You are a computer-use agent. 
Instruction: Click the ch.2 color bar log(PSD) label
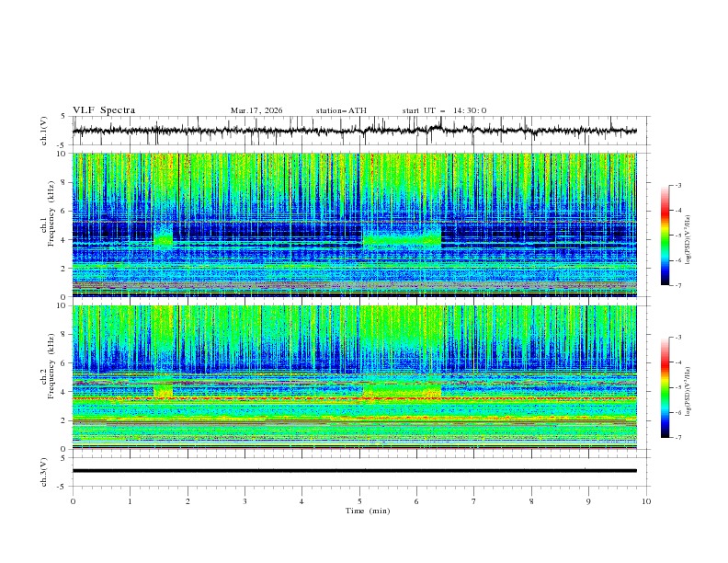(688, 392)
